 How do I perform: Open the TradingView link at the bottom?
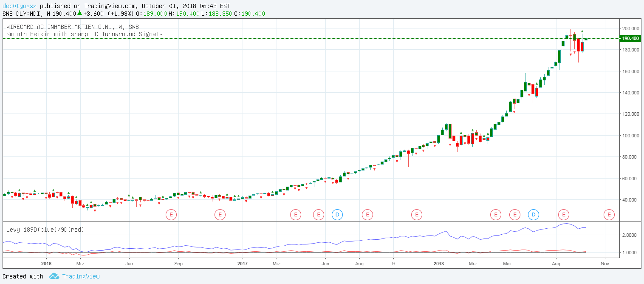(81, 276)
